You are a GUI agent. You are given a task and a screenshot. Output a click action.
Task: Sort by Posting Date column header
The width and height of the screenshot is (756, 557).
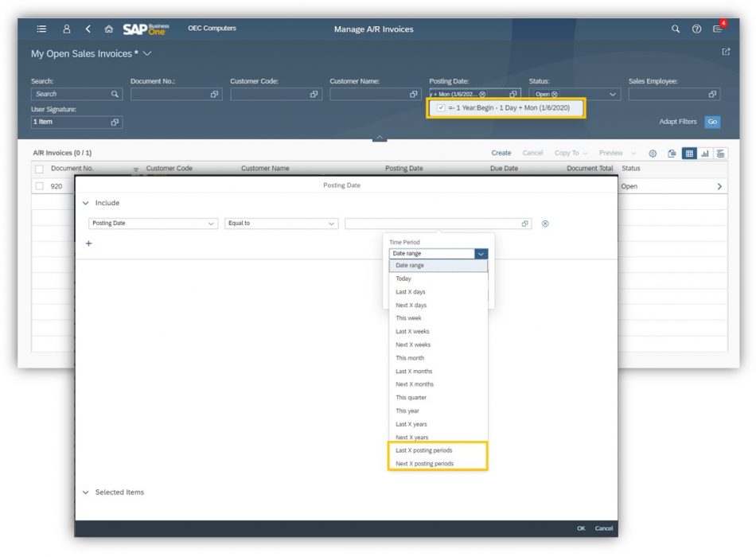pos(403,169)
